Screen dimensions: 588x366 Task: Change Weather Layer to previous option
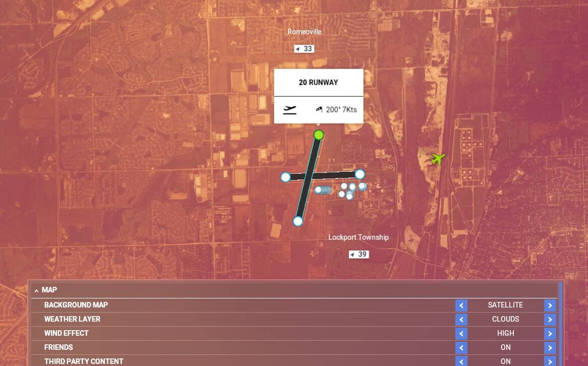click(461, 320)
